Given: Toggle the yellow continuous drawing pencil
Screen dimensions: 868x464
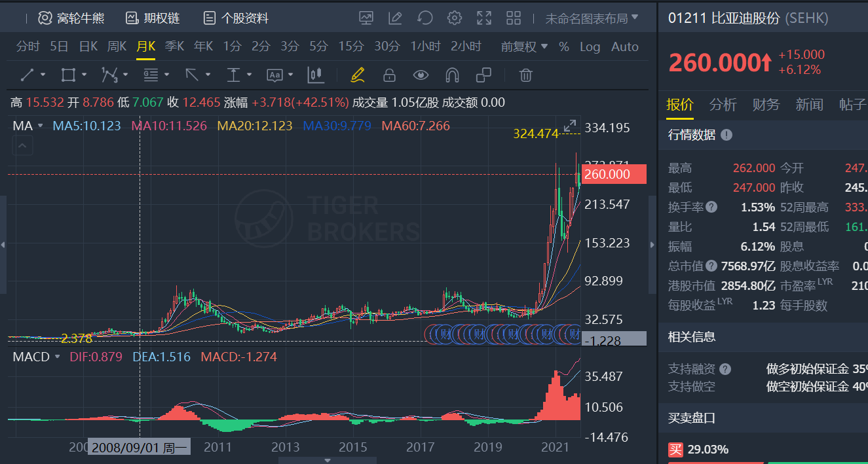Looking at the screenshot, I should pyautogui.click(x=357, y=75).
